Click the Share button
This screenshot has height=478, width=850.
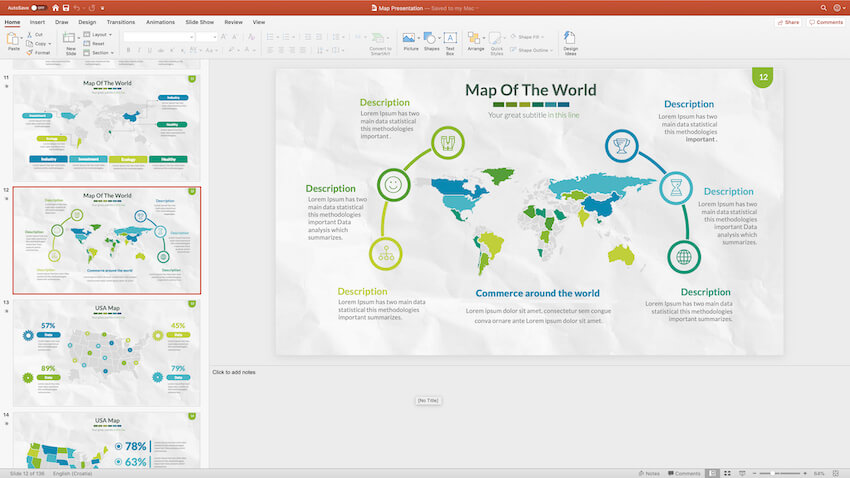pos(788,21)
